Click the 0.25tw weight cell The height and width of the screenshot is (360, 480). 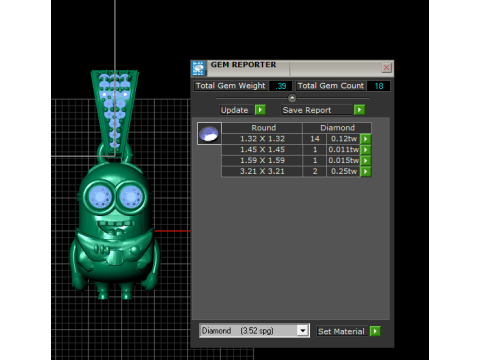[344, 171]
